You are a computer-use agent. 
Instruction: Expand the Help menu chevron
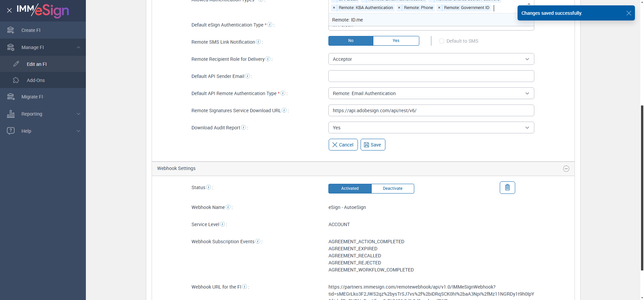tap(78, 131)
